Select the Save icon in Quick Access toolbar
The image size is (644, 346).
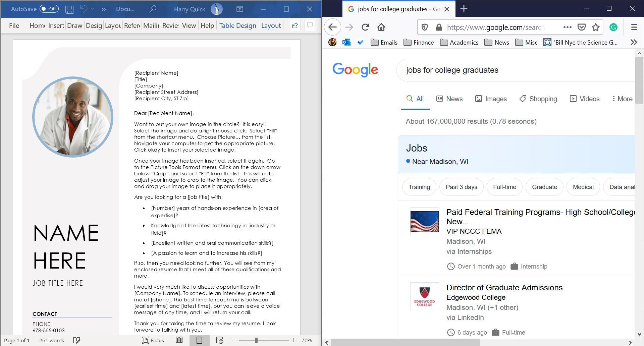click(69, 9)
